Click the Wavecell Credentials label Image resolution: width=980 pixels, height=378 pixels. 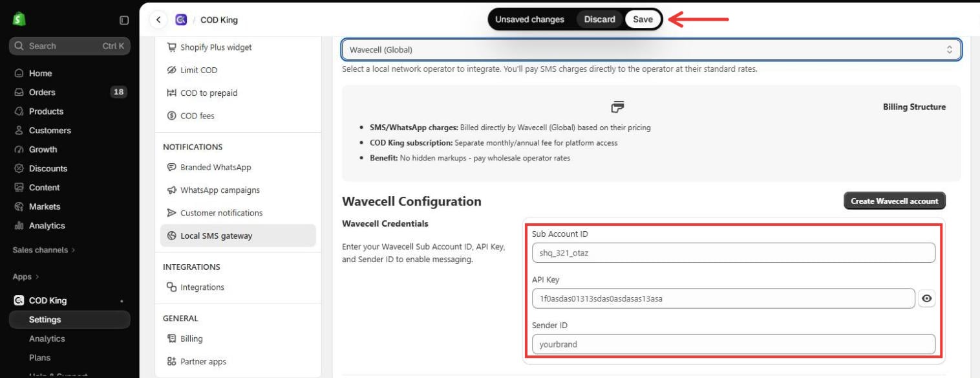pos(385,223)
